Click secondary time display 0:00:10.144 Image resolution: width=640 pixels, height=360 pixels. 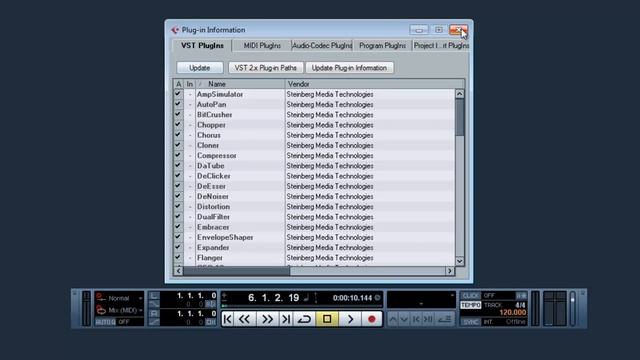[x=352, y=298]
